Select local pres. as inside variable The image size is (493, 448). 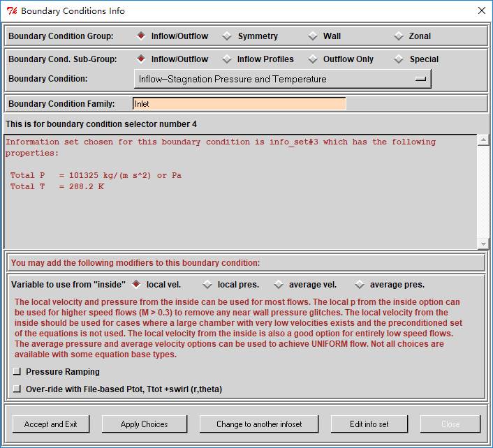tap(207, 284)
